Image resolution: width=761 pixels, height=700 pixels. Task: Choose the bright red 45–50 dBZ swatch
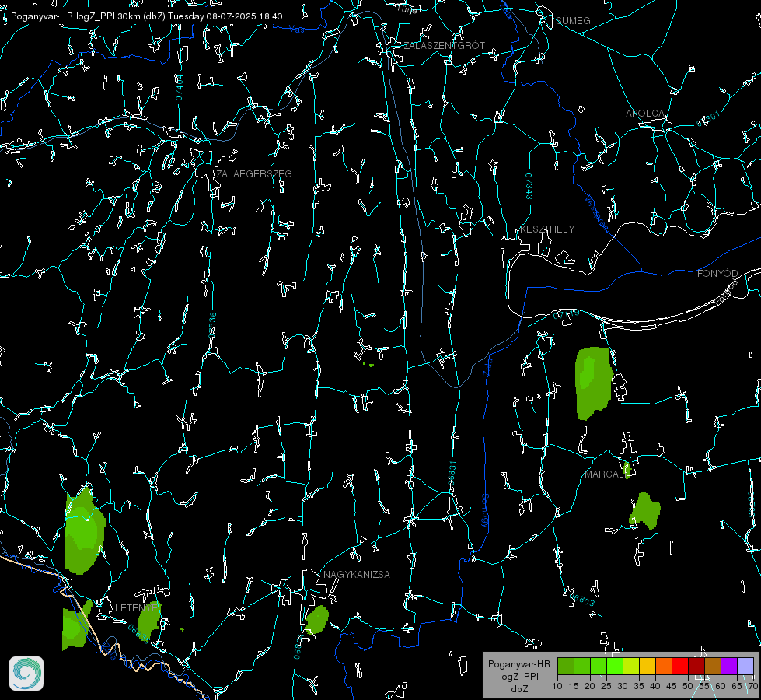680,666
